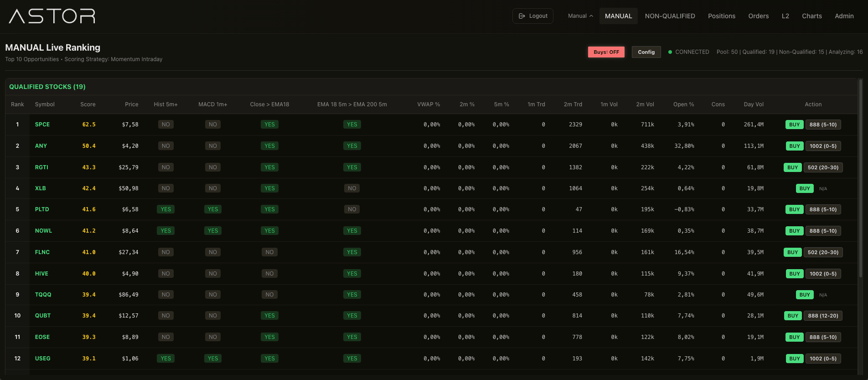Select the 888 (12-20) preset for QUBT
868x380 pixels.
tap(823, 316)
